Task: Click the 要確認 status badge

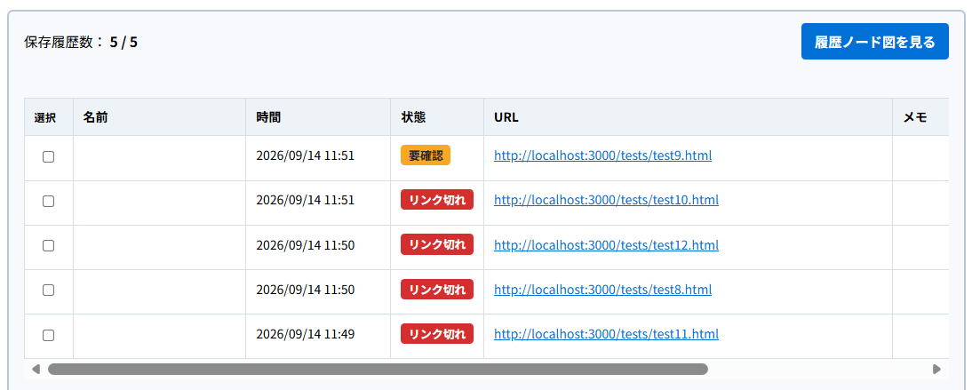Action: tap(425, 155)
